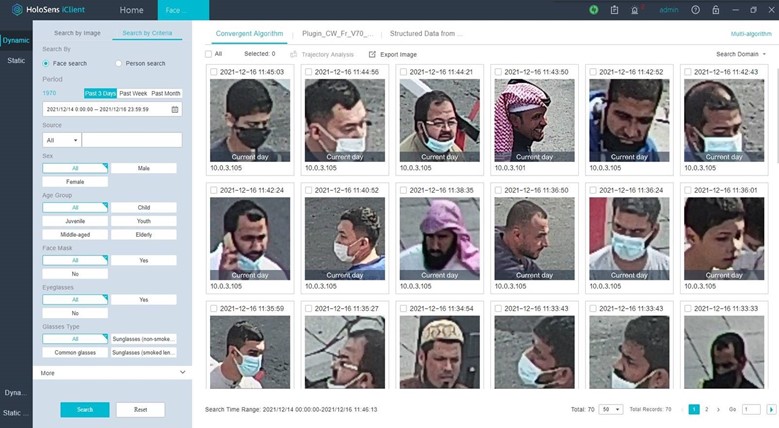Switch to Search by Image tab
This screenshot has width=779, height=428.
(x=77, y=33)
